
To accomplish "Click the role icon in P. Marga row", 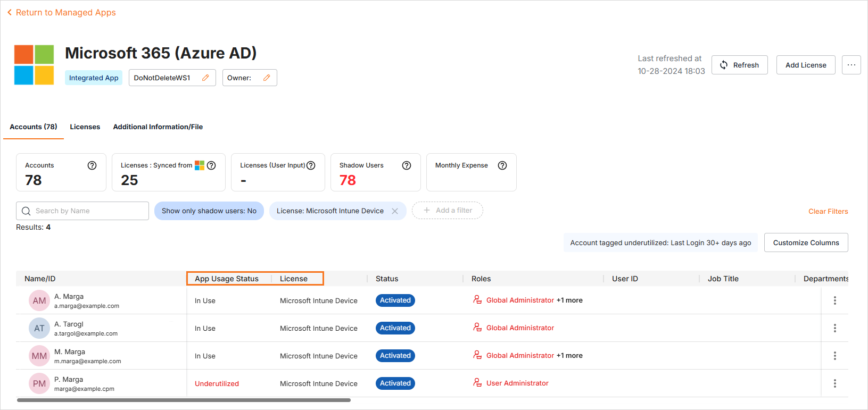I will tap(477, 383).
